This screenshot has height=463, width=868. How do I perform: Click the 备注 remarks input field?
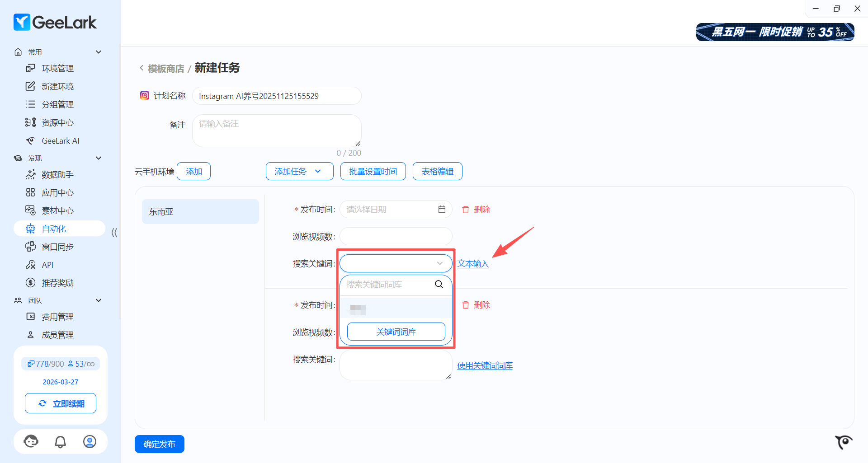(x=276, y=130)
